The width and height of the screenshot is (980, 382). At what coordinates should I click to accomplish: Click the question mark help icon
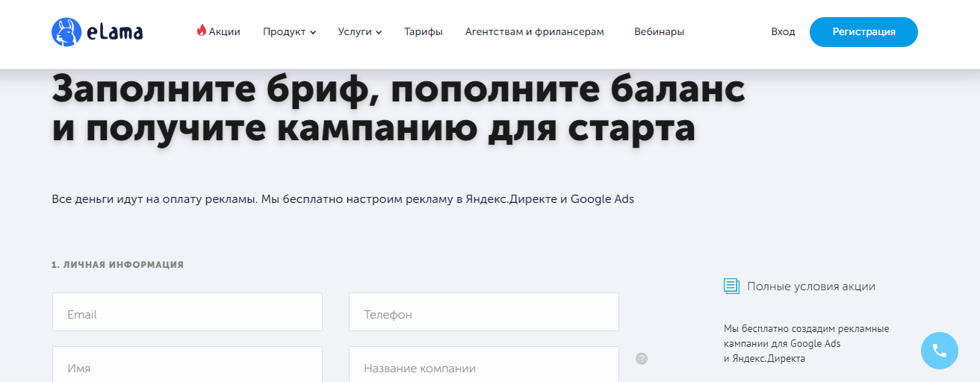click(642, 359)
